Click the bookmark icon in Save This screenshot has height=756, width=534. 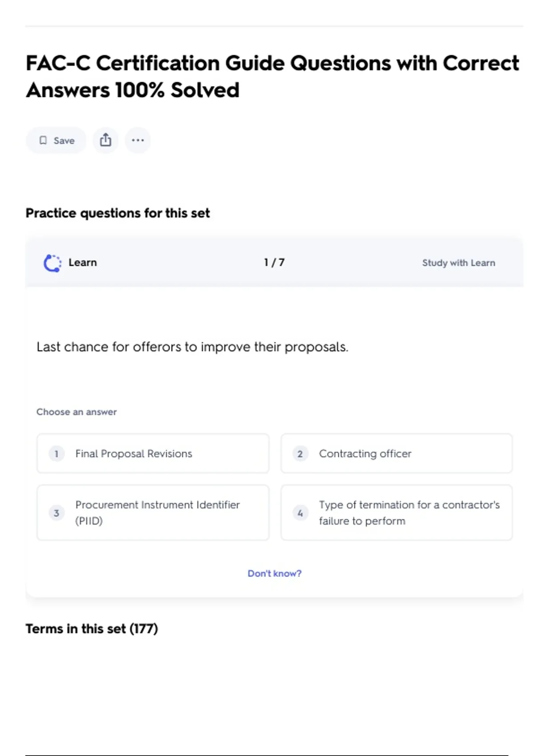click(x=43, y=141)
